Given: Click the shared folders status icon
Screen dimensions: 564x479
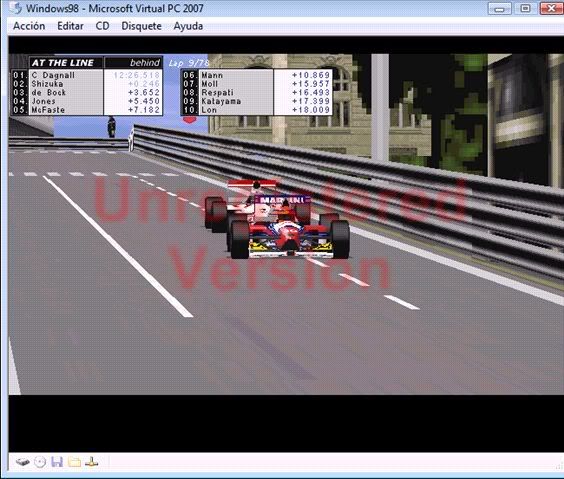Looking at the screenshot, I should (x=74, y=462).
